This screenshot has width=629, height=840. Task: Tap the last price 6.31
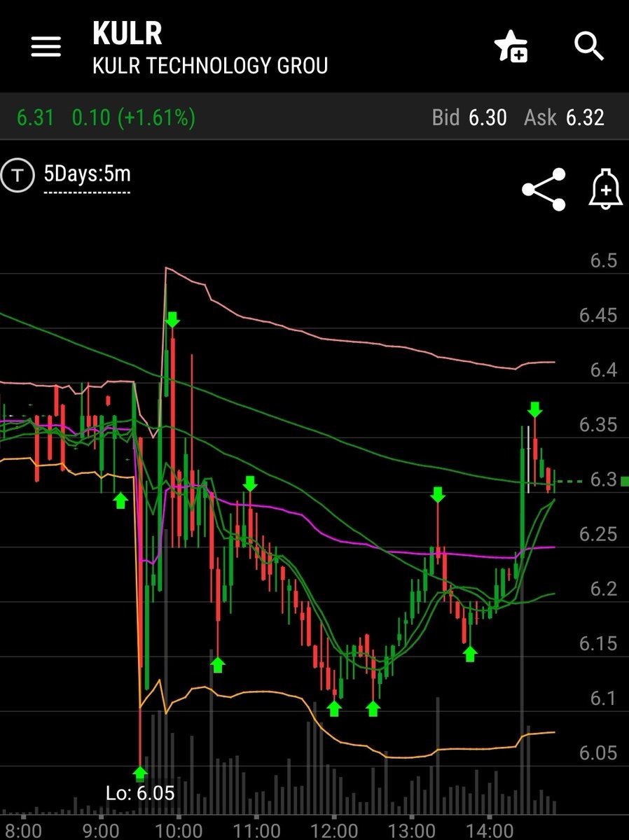click(35, 117)
